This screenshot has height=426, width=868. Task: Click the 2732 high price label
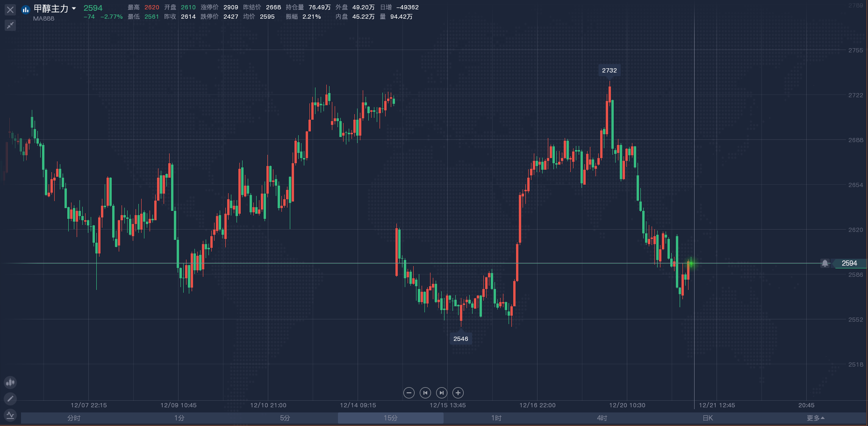pyautogui.click(x=609, y=70)
